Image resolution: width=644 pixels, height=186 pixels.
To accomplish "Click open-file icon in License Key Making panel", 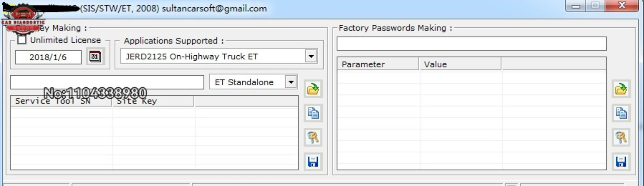I will pyautogui.click(x=313, y=89).
